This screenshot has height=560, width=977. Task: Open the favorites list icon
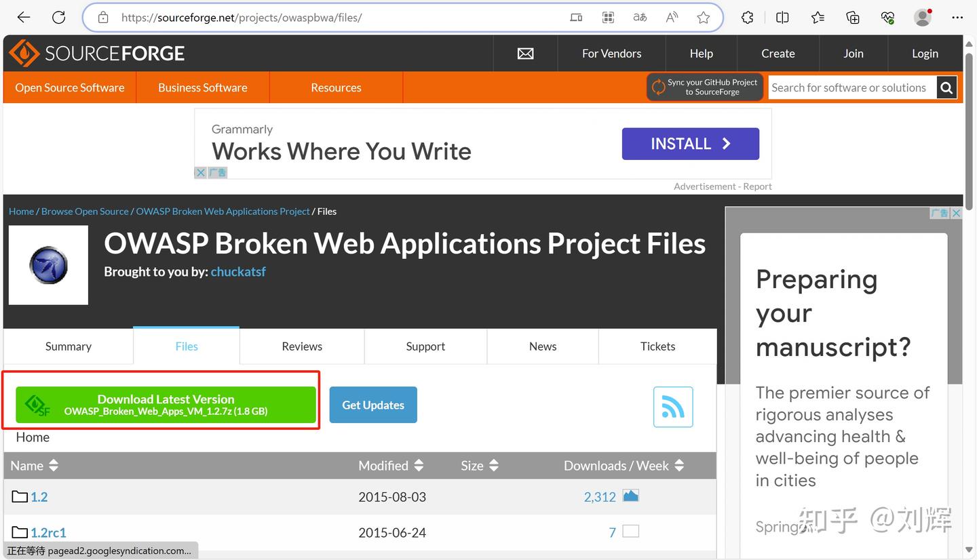818,18
